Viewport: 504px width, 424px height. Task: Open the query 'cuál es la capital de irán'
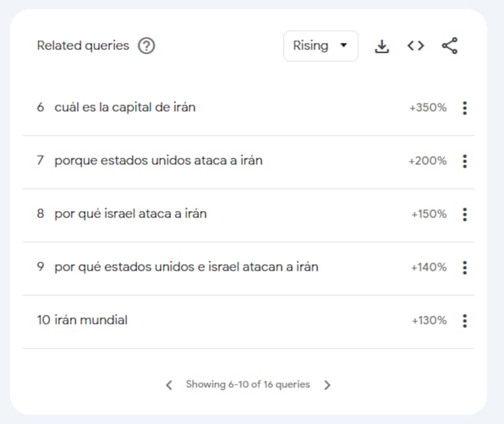coord(125,108)
